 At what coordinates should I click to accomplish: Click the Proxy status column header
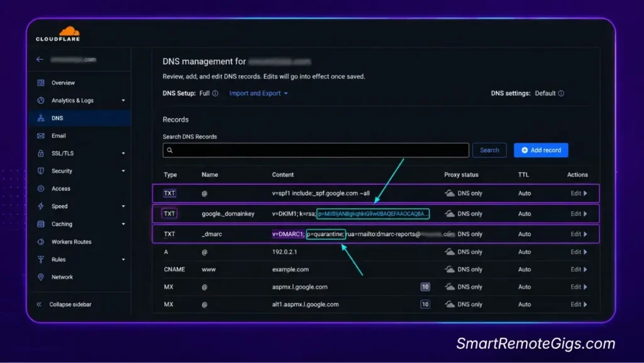point(461,174)
